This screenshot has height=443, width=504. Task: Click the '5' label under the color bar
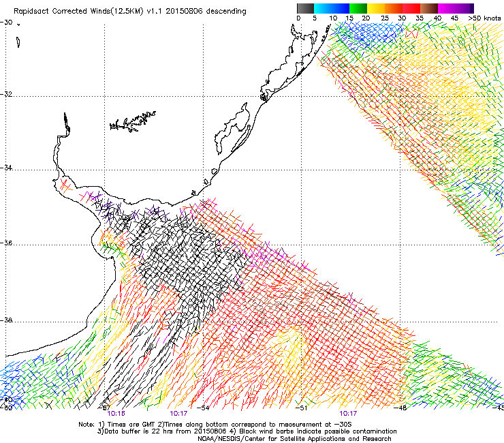[315, 18]
